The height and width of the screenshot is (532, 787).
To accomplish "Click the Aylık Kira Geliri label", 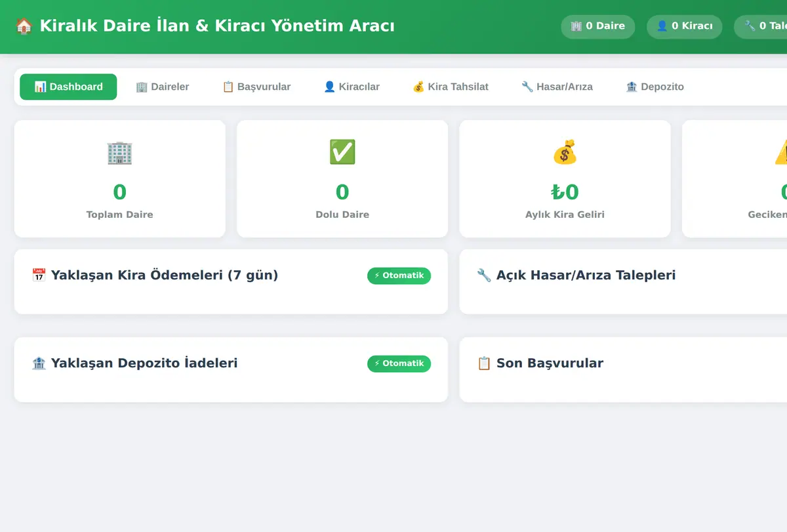I will (x=565, y=215).
